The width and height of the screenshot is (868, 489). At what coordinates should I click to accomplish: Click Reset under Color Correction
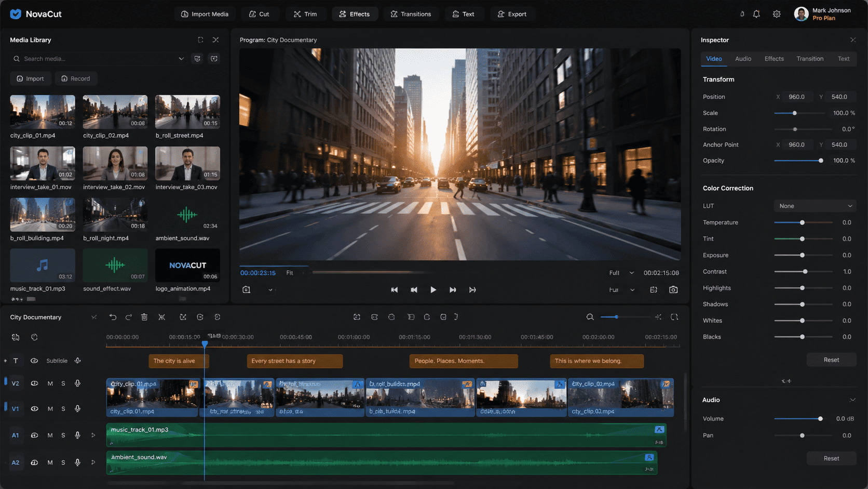(x=831, y=360)
